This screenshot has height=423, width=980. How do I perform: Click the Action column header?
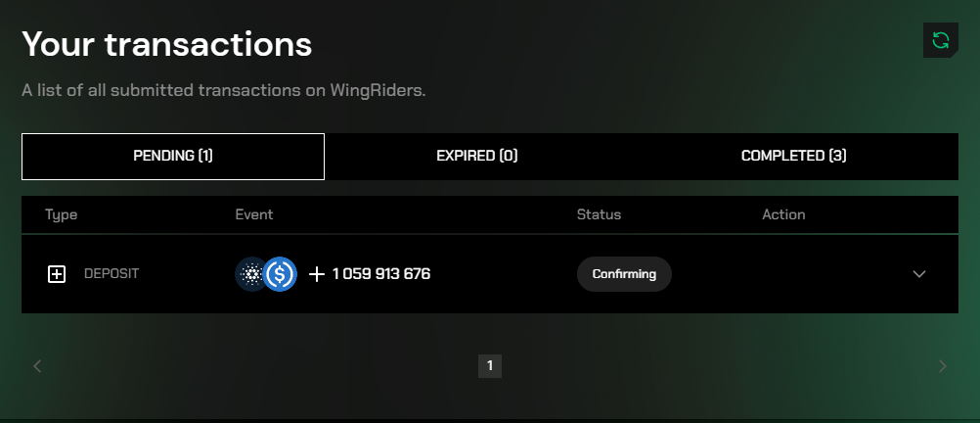pyautogui.click(x=783, y=214)
